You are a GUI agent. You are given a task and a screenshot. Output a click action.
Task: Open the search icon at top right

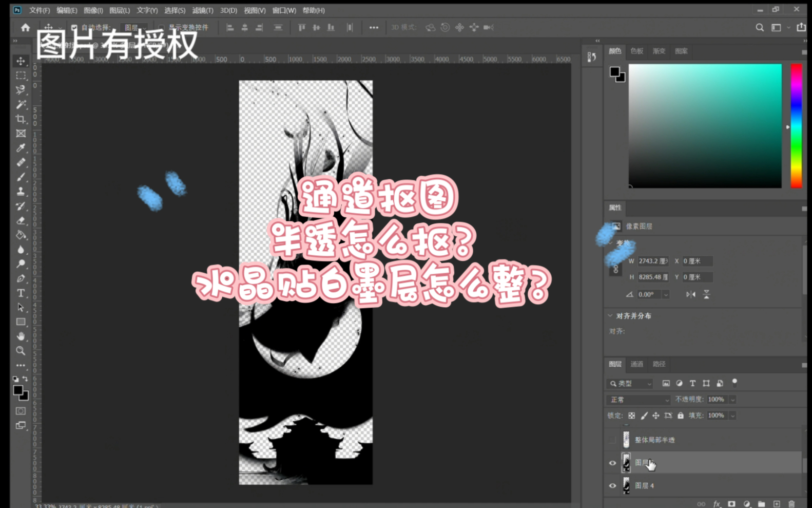(x=760, y=27)
